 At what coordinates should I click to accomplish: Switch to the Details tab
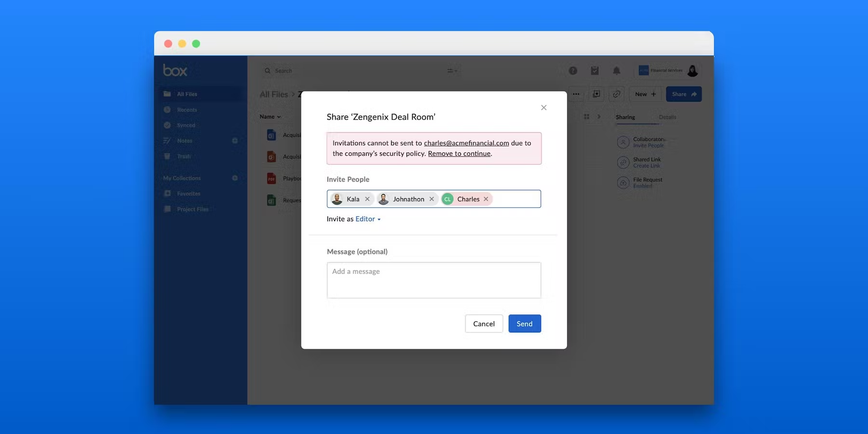[667, 117]
